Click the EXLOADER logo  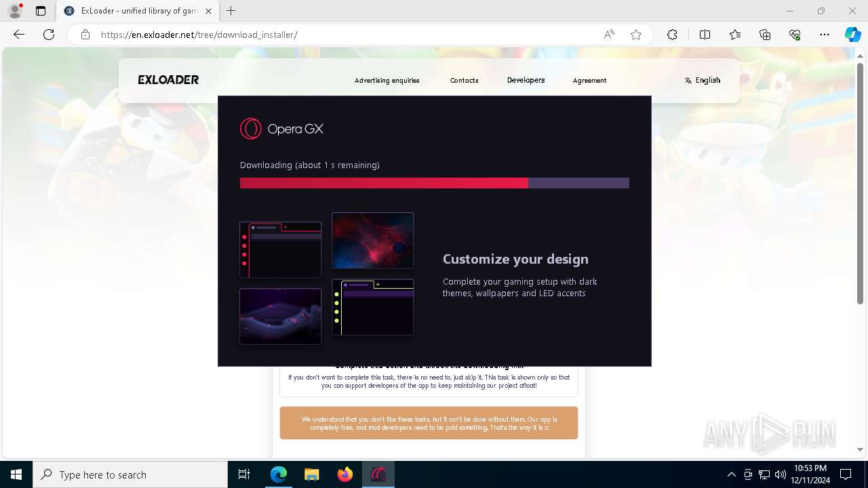pyautogui.click(x=168, y=80)
